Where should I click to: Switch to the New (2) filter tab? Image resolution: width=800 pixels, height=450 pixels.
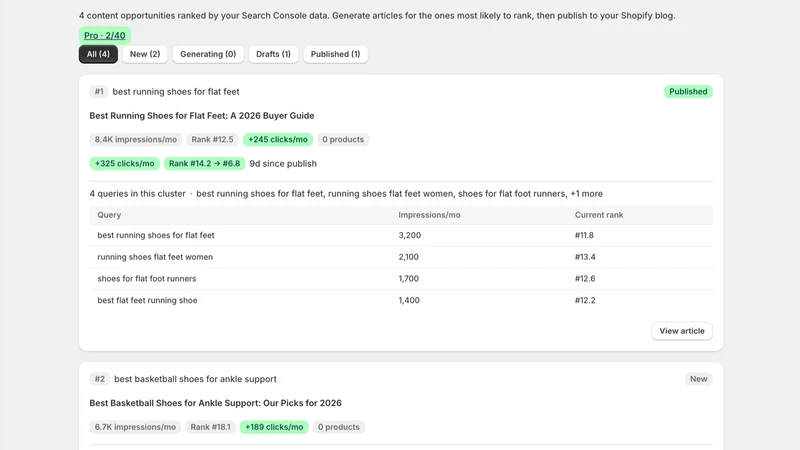145,54
